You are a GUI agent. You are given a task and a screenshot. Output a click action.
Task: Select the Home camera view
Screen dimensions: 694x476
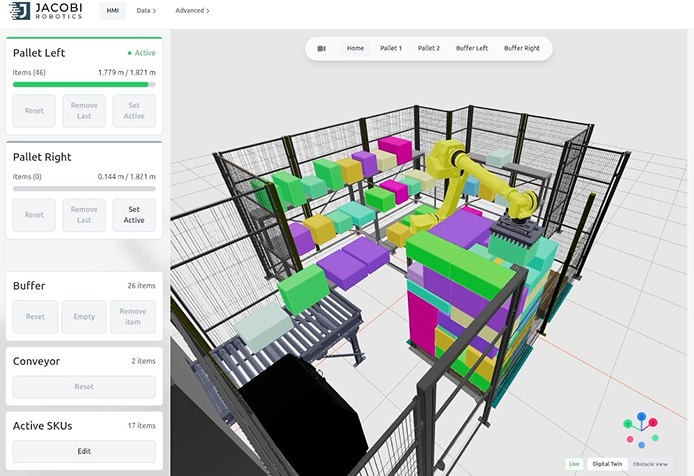click(355, 48)
